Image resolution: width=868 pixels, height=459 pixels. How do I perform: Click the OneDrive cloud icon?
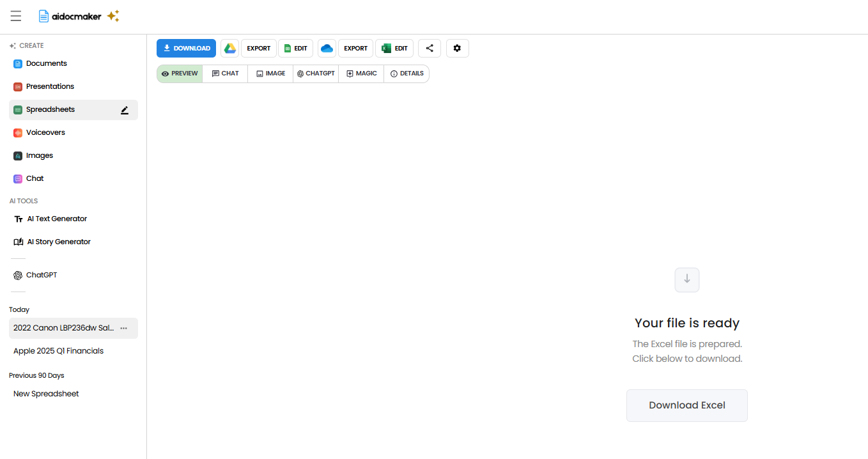[x=327, y=48]
